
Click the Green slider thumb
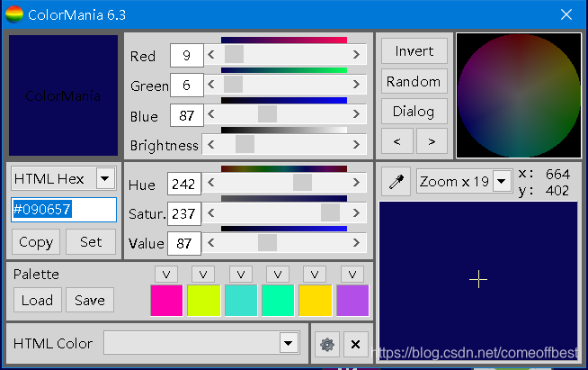click(233, 84)
